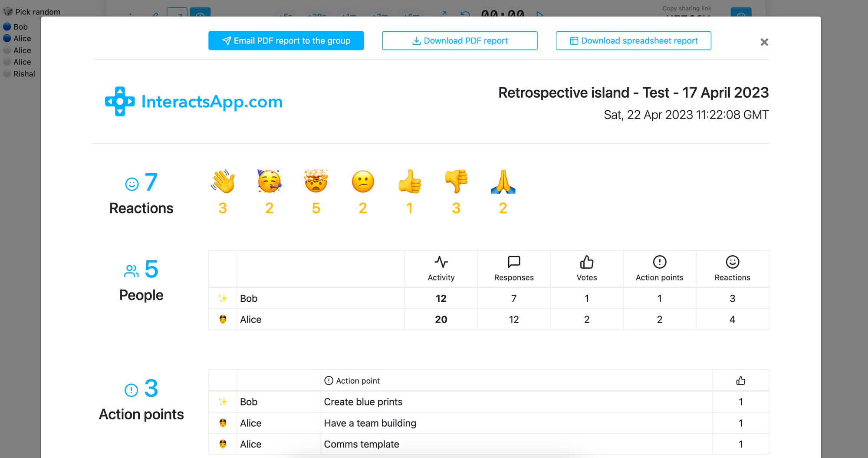Click the 'Comms template' action point
This screenshot has width=868, height=458.
(362, 444)
